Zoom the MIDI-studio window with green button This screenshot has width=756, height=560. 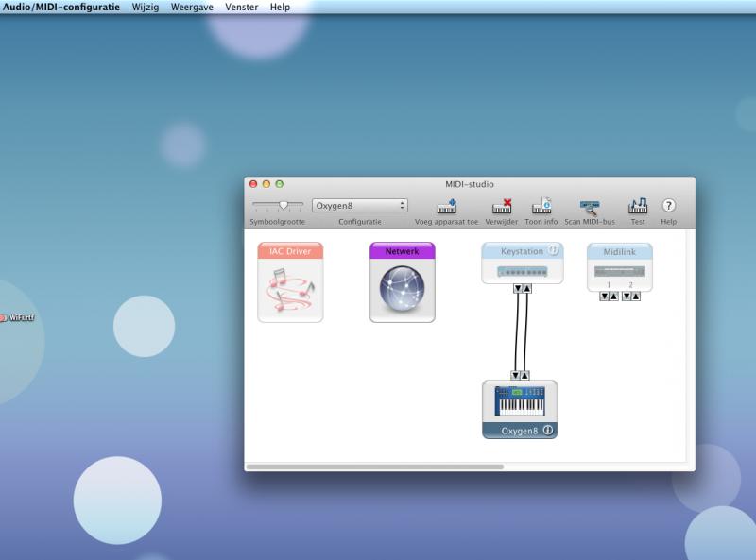[279, 184]
